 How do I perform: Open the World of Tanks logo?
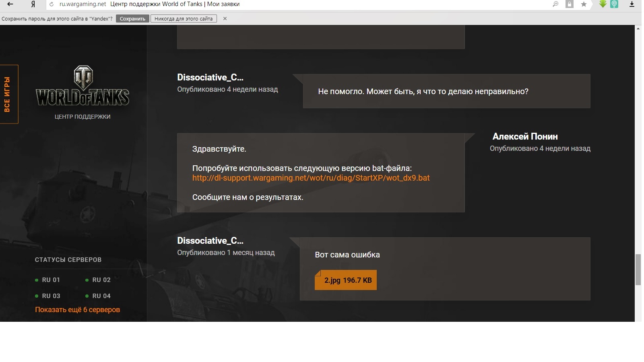coord(83,86)
